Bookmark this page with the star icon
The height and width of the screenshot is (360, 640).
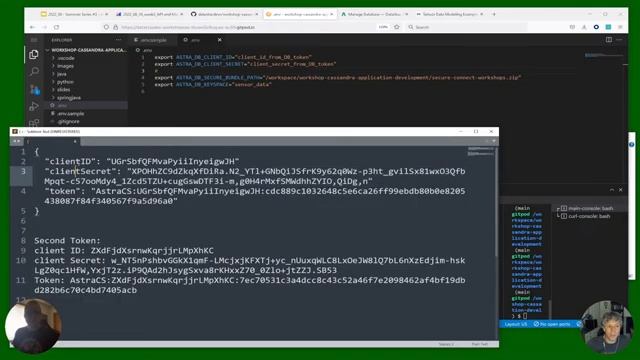point(397,27)
